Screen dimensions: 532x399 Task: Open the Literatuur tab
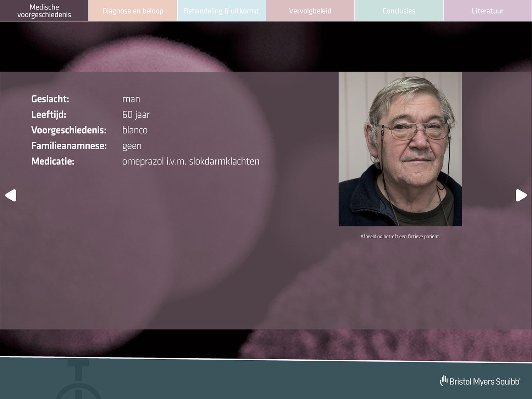click(x=488, y=11)
